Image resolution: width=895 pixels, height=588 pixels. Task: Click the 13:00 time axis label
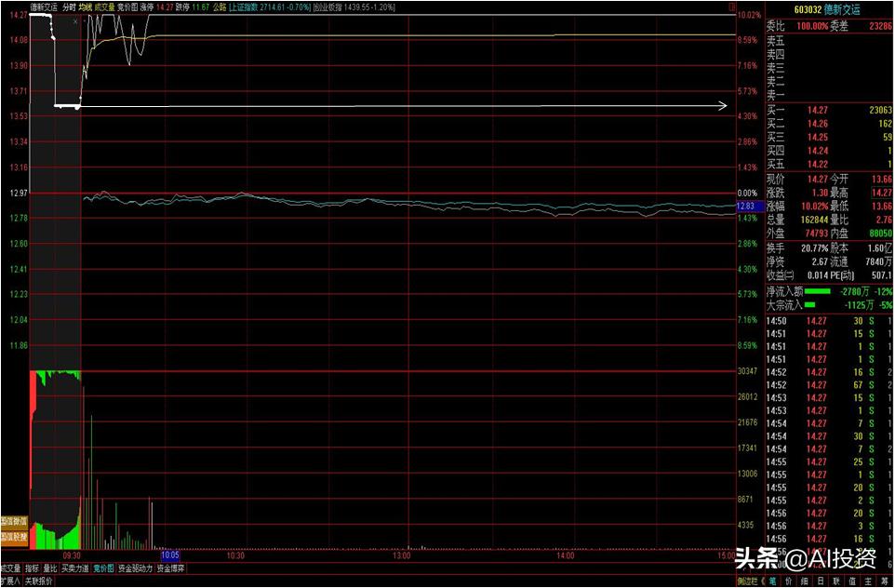click(401, 555)
